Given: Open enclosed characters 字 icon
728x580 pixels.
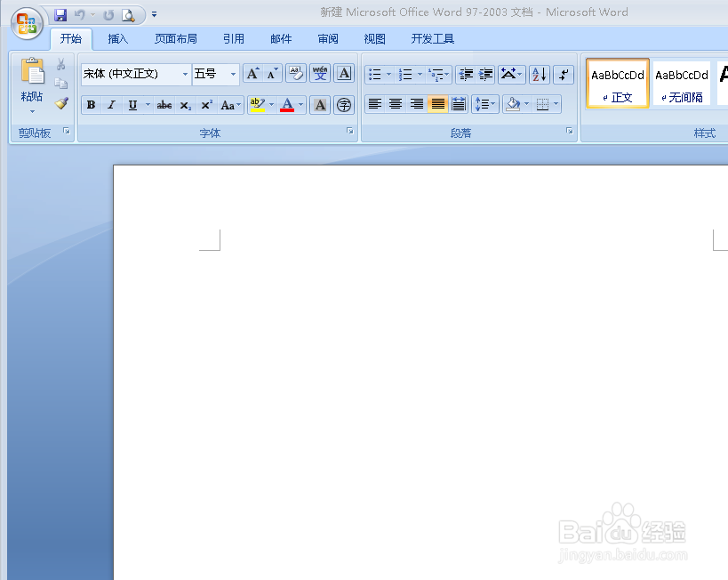Looking at the screenshot, I should (x=344, y=105).
